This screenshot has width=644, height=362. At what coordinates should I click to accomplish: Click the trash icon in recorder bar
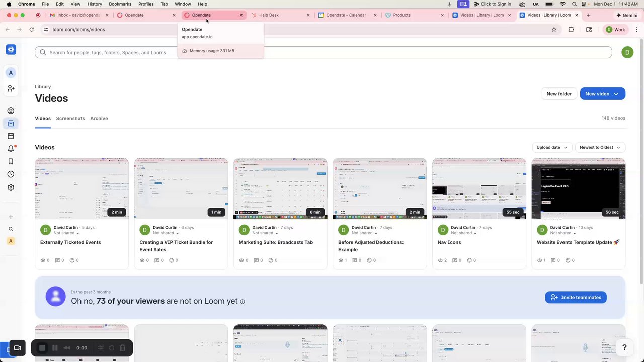122,348
